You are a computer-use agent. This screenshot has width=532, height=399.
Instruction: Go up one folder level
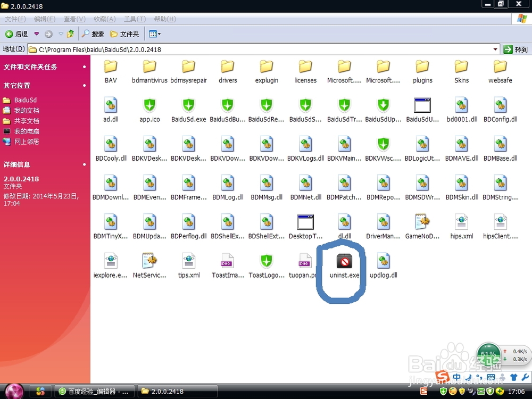pyautogui.click(x=71, y=34)
